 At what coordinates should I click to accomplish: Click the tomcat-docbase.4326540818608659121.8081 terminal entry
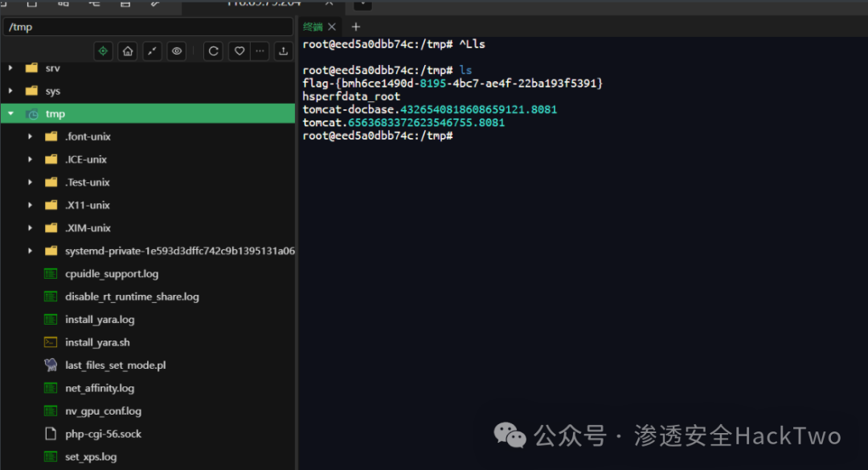tap(429, 109)
